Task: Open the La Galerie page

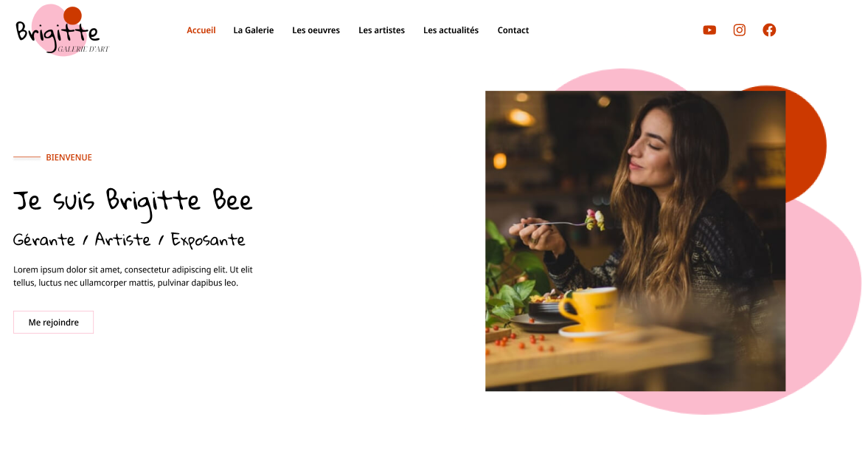Action: pos(254,30)
